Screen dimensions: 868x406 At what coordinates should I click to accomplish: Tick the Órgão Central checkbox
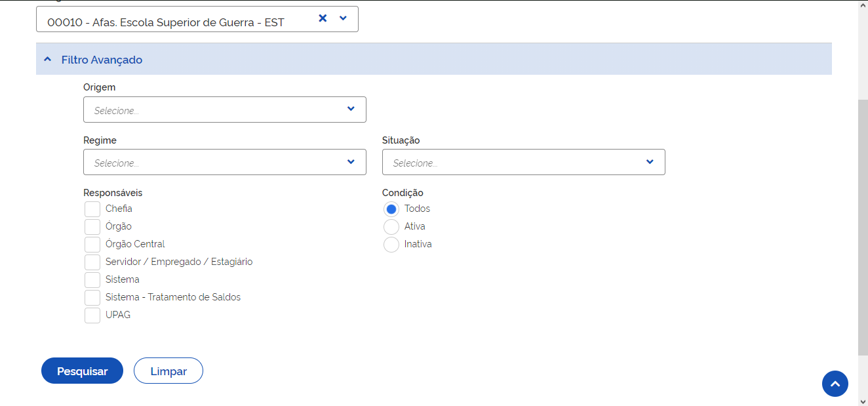click(92, 244)
